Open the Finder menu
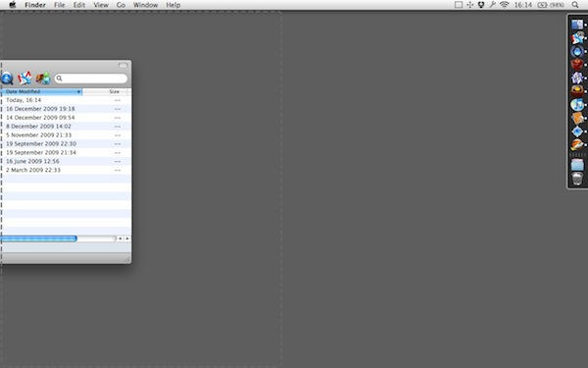This screenshot has height=368, width=588. coord(35,5)
